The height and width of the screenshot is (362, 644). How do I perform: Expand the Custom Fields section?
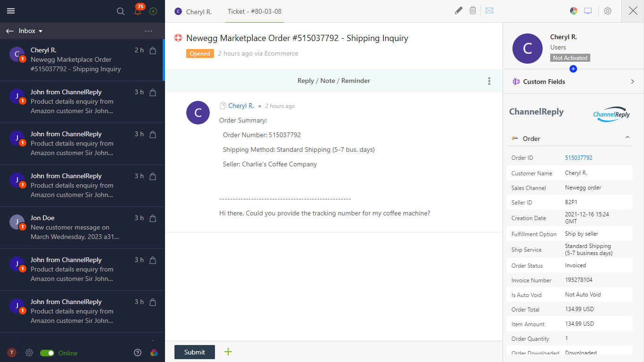point(633,82)
